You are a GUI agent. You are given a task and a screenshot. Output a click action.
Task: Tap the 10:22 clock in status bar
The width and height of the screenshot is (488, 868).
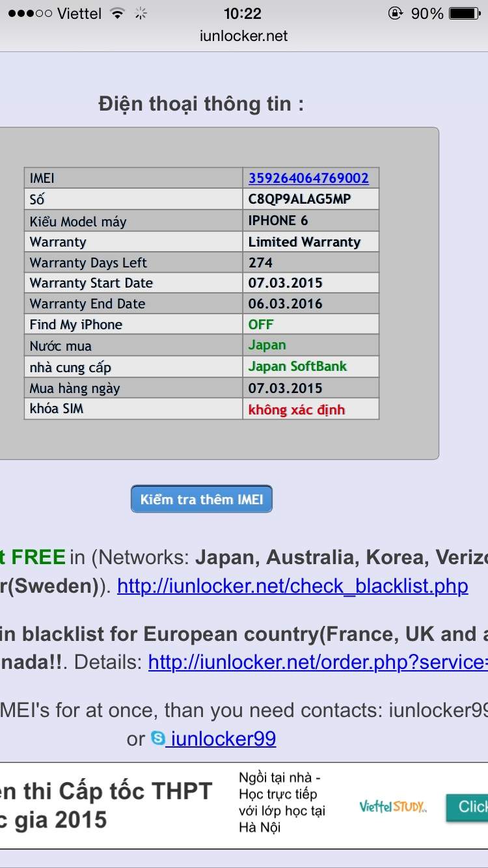click(x=243, y=14)
